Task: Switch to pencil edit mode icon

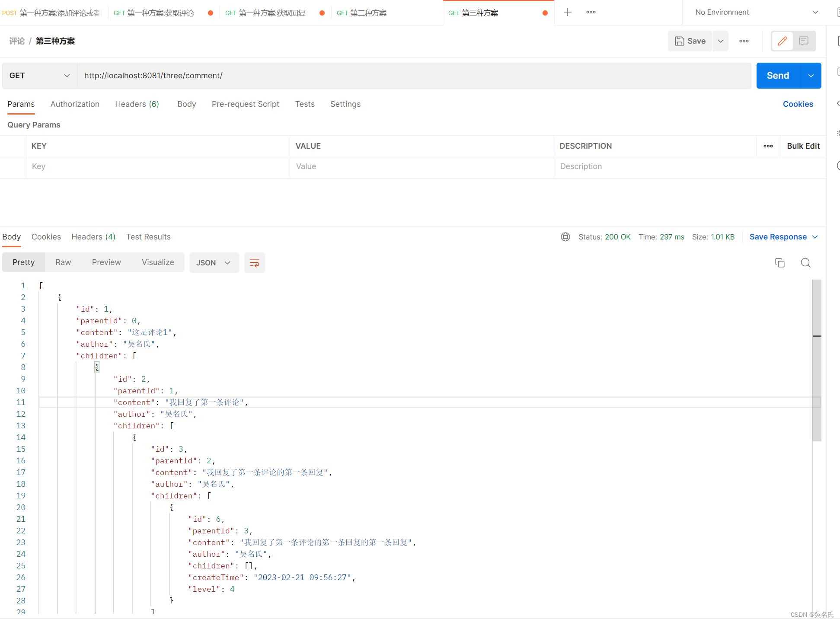Action: tap(783, 41)
